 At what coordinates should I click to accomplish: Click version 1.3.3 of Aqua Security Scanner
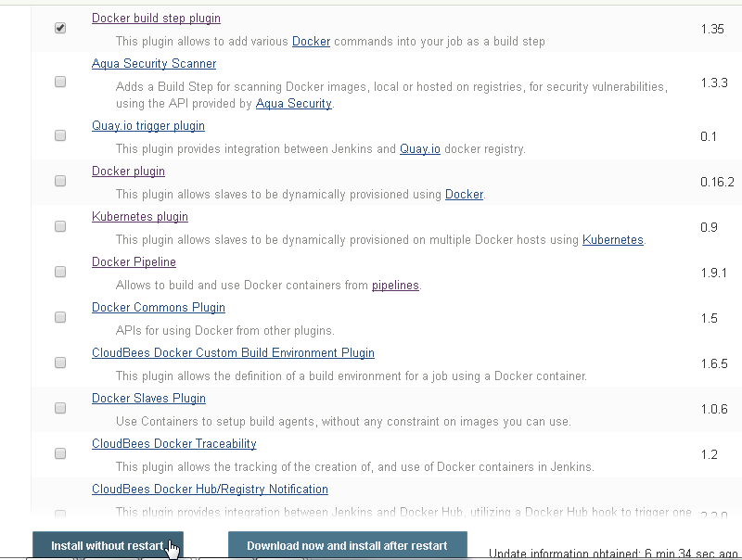(714, 83)
